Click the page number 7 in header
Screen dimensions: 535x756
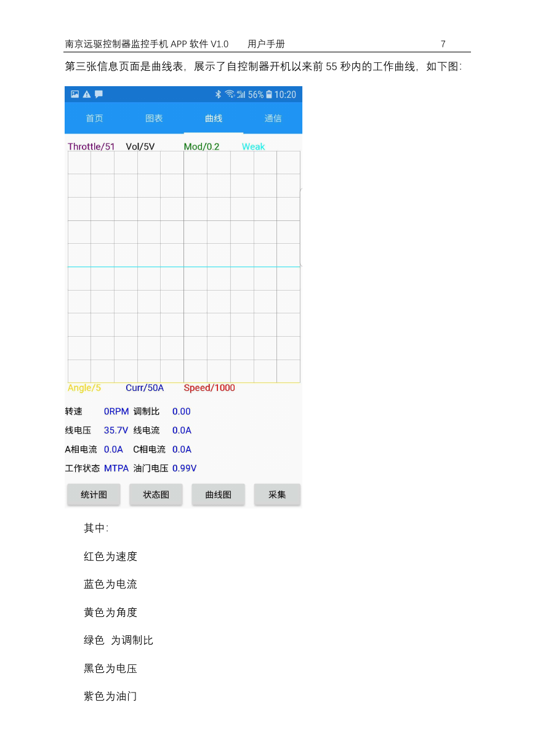pos(443,44)
